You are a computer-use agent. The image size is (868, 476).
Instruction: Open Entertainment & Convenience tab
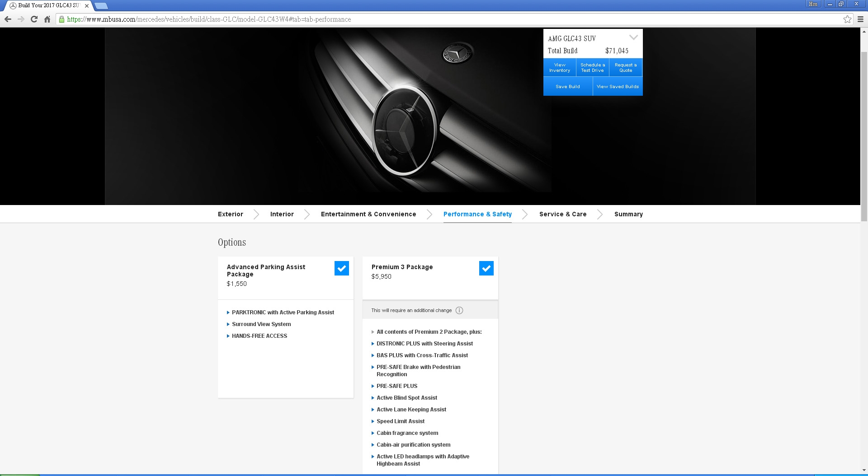368,214
